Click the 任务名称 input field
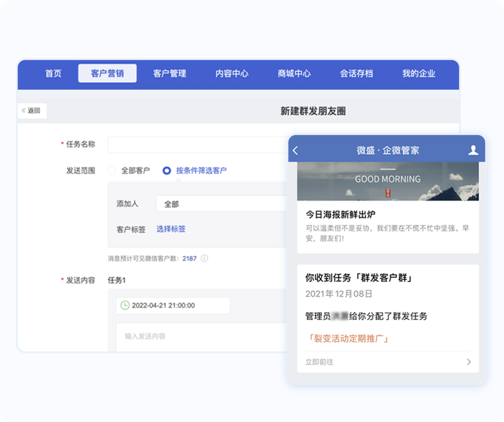 pos(196,144)
